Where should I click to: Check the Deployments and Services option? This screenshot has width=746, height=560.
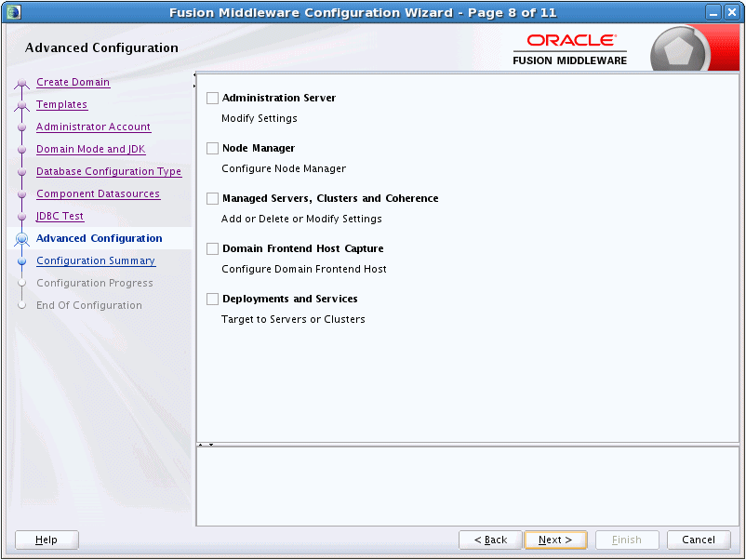click(x=212, y=299)
